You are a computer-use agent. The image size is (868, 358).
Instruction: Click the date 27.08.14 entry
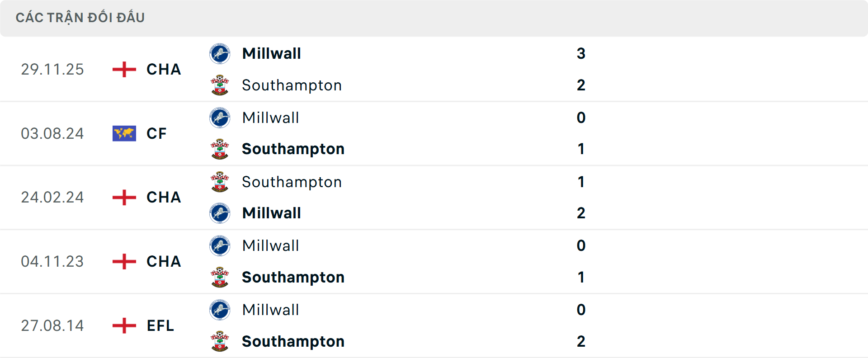pyautogui.click(x=52, y=325)
